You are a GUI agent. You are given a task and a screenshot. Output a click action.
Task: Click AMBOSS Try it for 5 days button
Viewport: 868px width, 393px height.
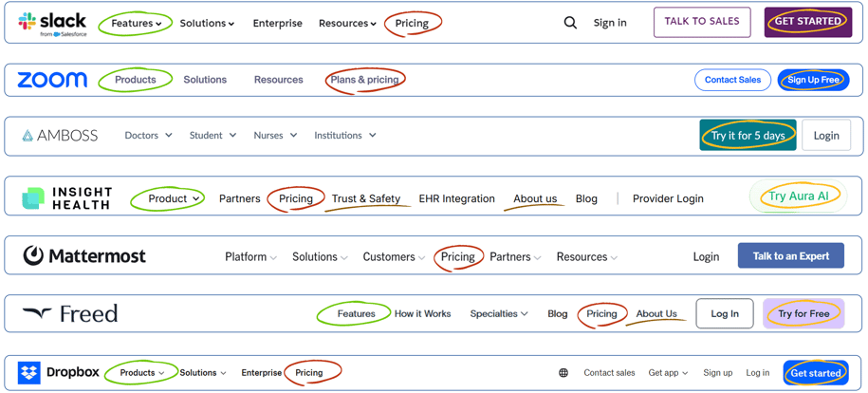[x=748, y=135]
